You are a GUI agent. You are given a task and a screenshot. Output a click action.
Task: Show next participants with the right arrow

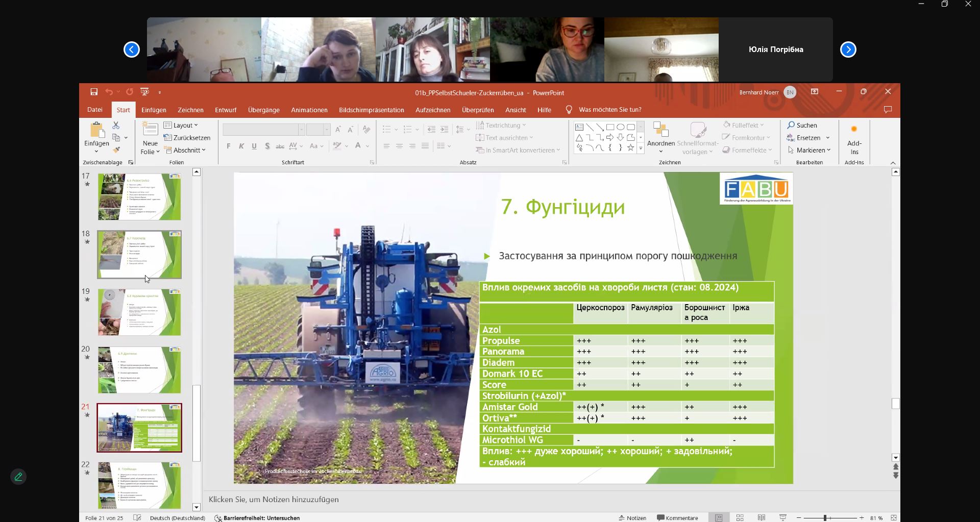coord(848,49)
